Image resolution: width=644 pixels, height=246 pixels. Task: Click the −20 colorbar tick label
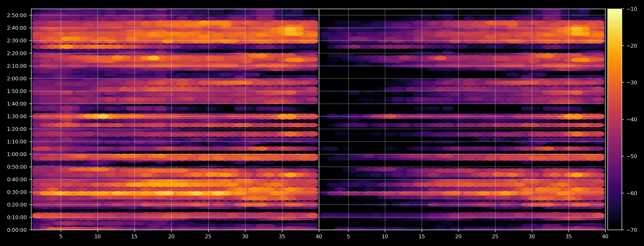632,46
